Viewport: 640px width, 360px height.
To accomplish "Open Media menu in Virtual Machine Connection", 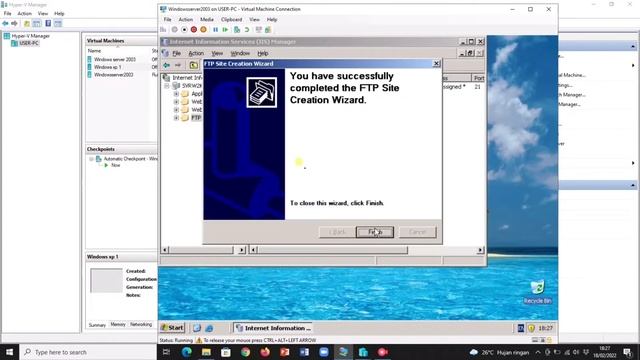I will 207,19.
